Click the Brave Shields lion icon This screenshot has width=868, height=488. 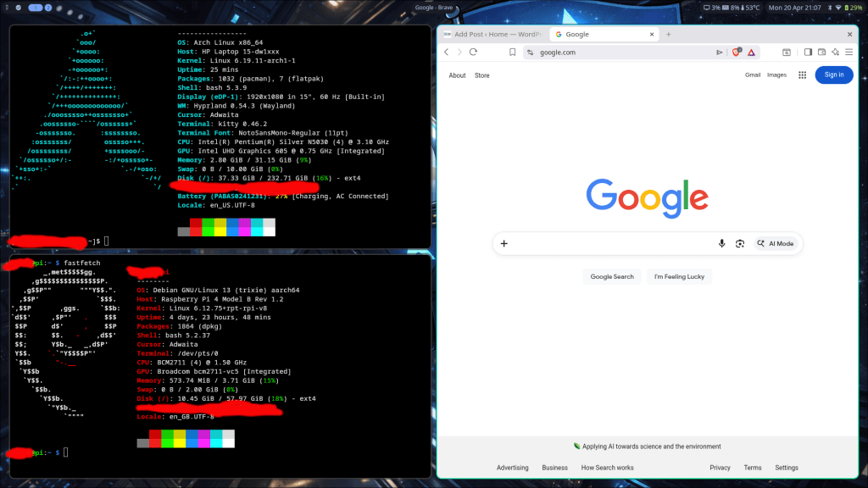coord(736,52)
